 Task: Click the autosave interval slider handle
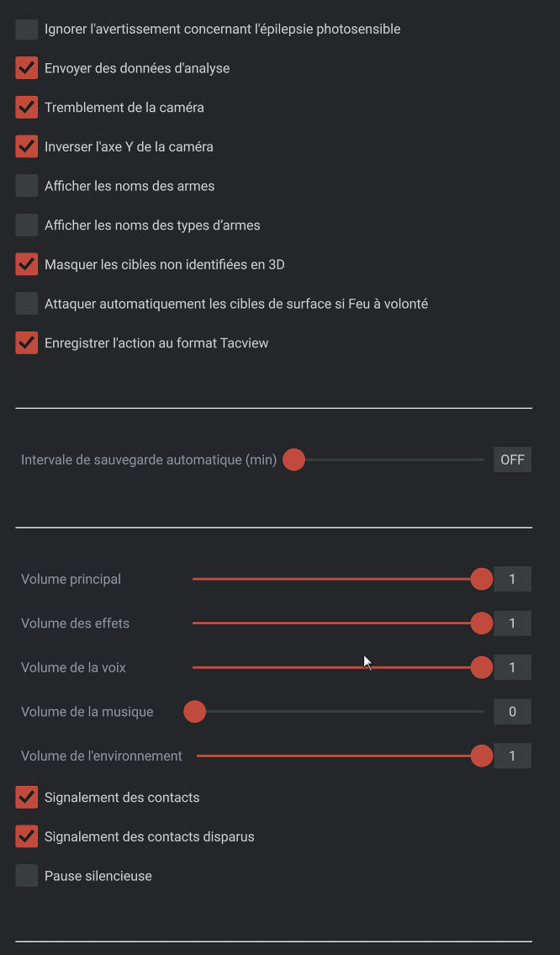point(293,460)
